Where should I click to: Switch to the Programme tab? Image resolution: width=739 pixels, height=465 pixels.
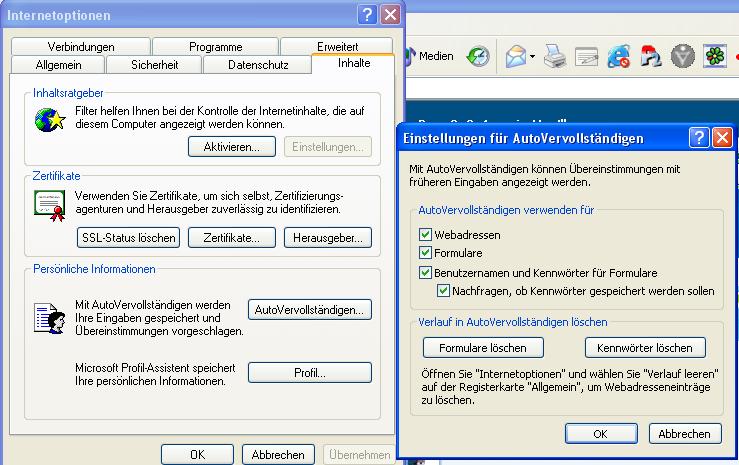(215, 47)
